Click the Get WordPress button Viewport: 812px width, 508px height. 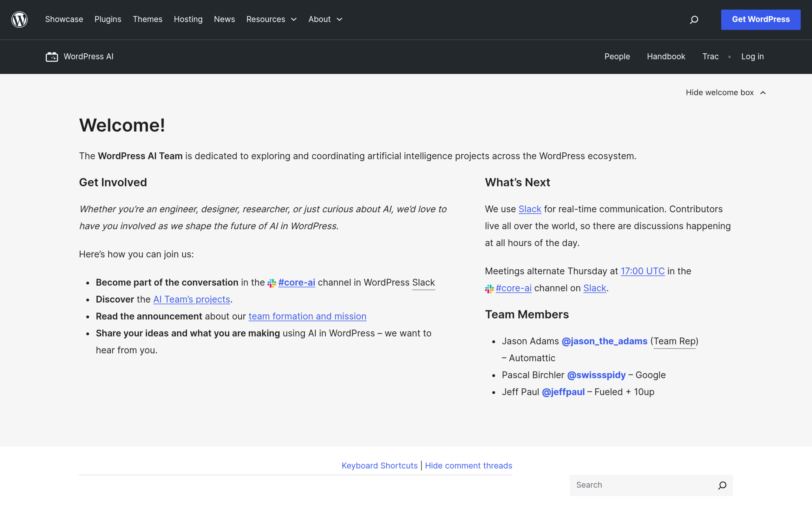761,19
